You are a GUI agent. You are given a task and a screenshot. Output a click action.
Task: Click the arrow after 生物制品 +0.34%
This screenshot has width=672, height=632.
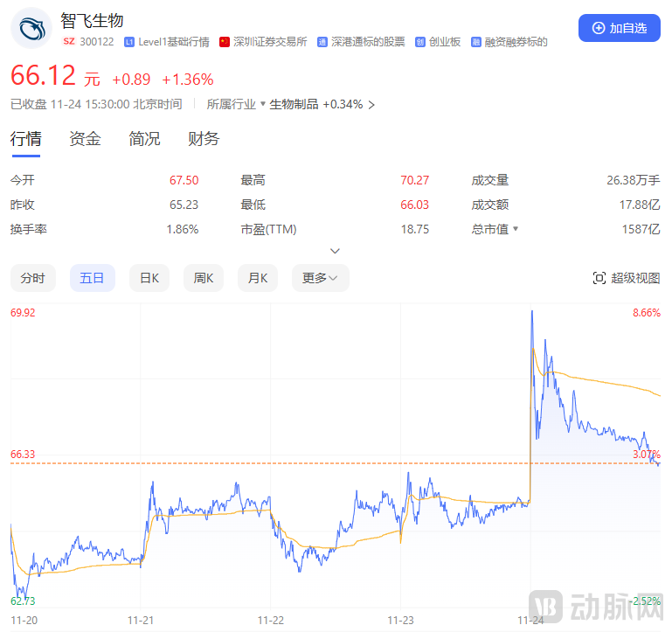371,105
